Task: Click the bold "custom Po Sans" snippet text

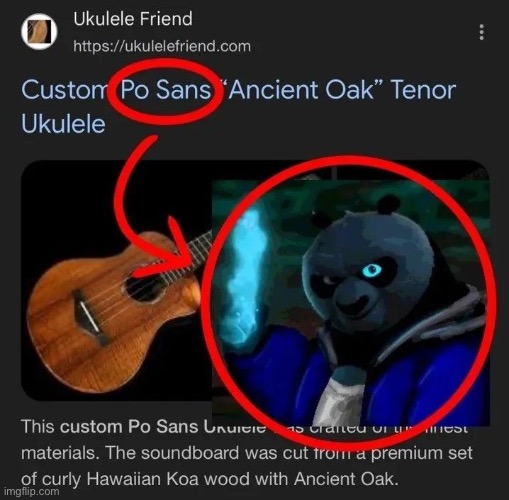Action: [x=129, y=427]
